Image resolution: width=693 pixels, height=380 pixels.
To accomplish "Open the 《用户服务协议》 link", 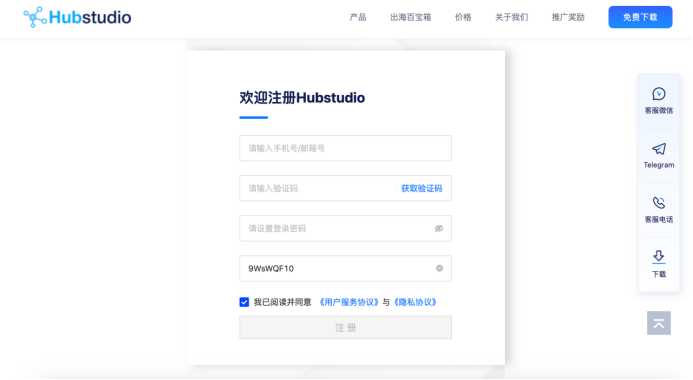I will point(349,302).
